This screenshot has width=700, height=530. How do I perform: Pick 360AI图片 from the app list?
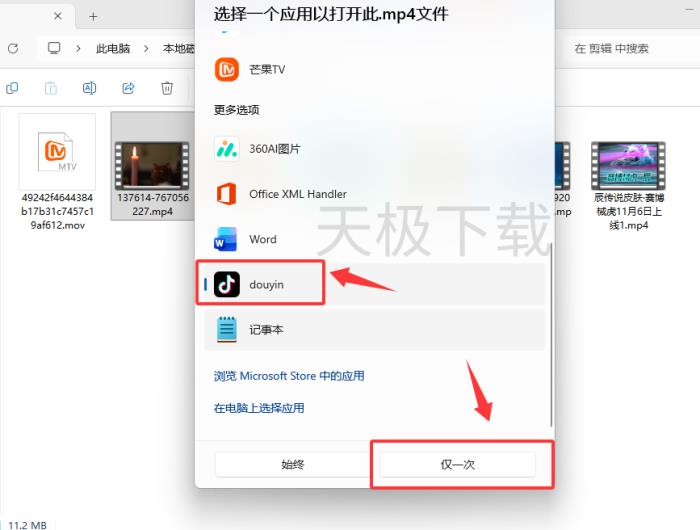pos(274,149)
